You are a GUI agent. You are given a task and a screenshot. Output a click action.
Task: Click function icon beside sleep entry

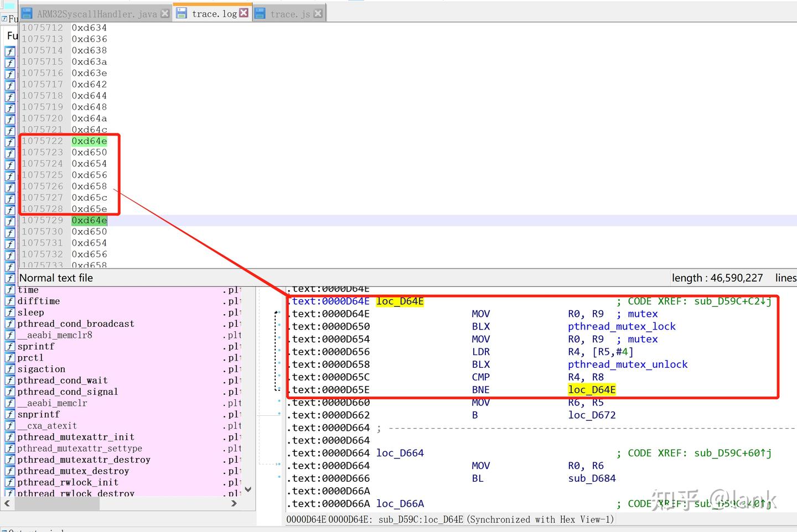10,312
